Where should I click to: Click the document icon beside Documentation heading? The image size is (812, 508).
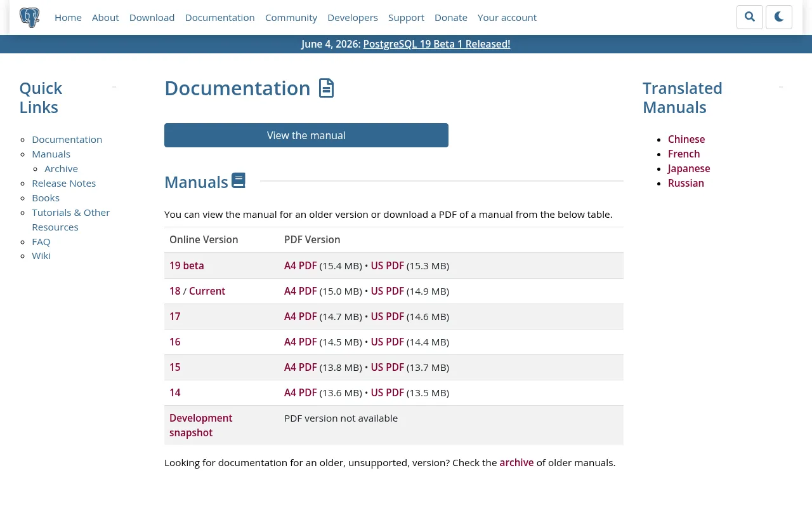[x=326, y=88]
